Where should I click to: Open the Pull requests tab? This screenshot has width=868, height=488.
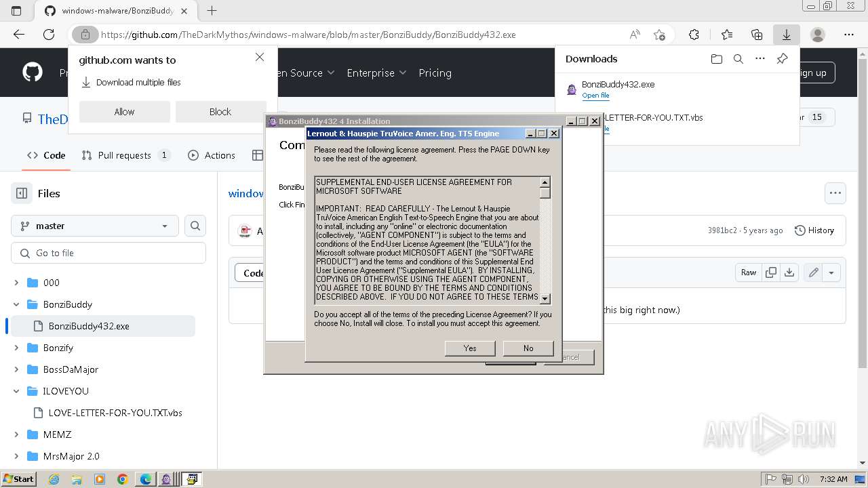point(125,155)
